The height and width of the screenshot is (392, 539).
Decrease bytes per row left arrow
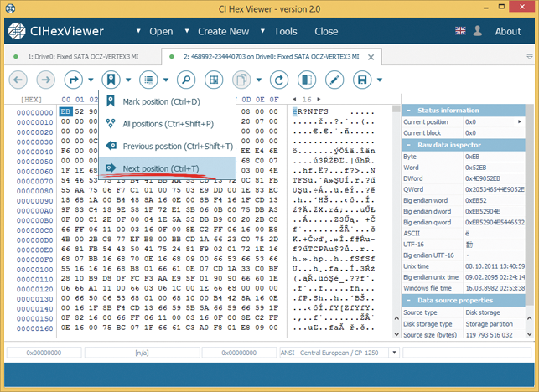[294, 99]
